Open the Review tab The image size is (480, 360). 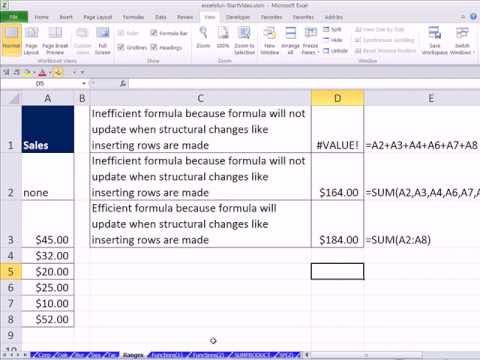pos(185,17)
